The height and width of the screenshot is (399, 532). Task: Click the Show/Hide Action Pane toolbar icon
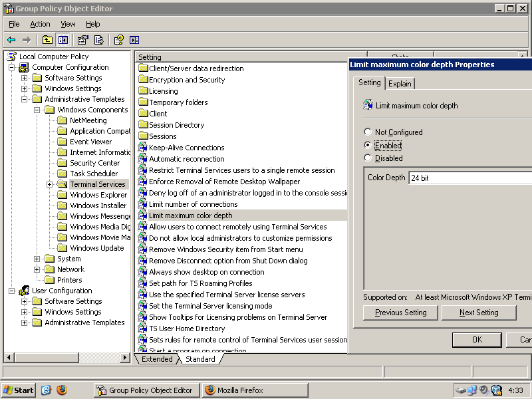click(x=134, y=40)
